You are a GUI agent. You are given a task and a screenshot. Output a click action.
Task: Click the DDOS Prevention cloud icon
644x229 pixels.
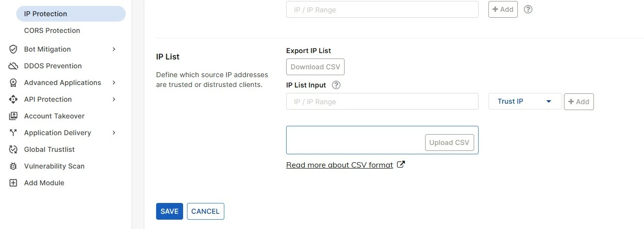click(x=14, y=66)
